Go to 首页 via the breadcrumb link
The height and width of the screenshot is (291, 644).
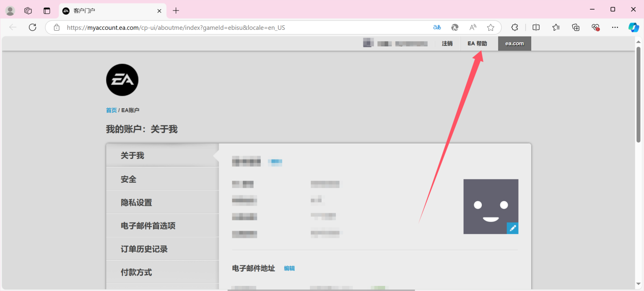(x=111, y=110)
